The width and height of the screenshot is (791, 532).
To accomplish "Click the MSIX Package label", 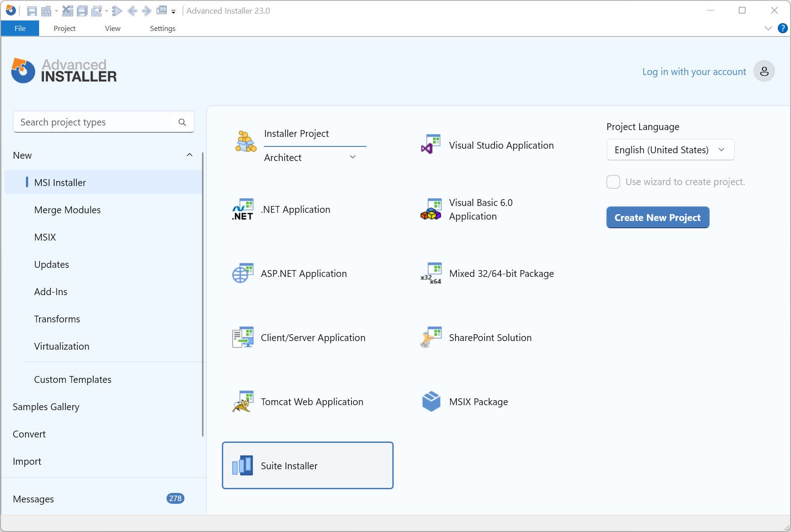I will pos(478,402).
